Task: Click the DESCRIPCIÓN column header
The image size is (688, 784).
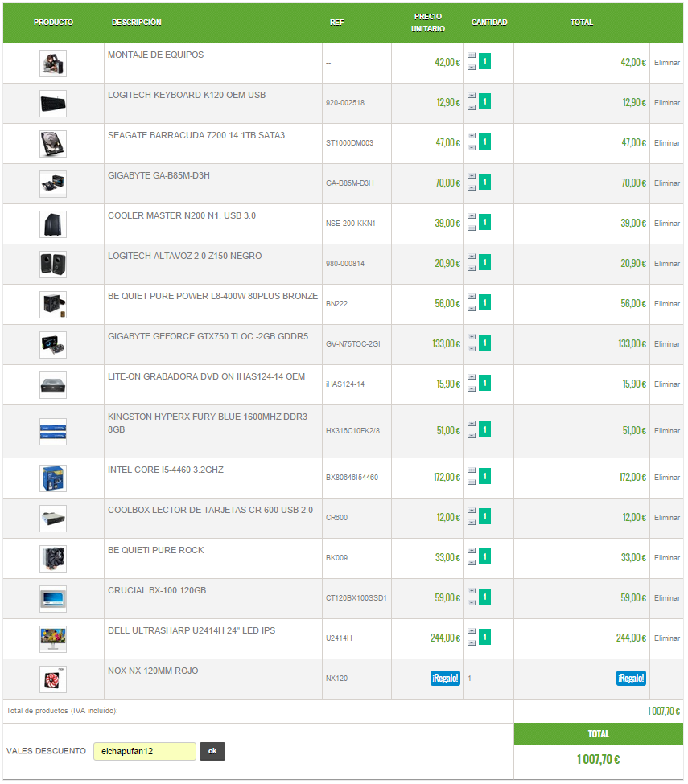Action: pos(136,23)
